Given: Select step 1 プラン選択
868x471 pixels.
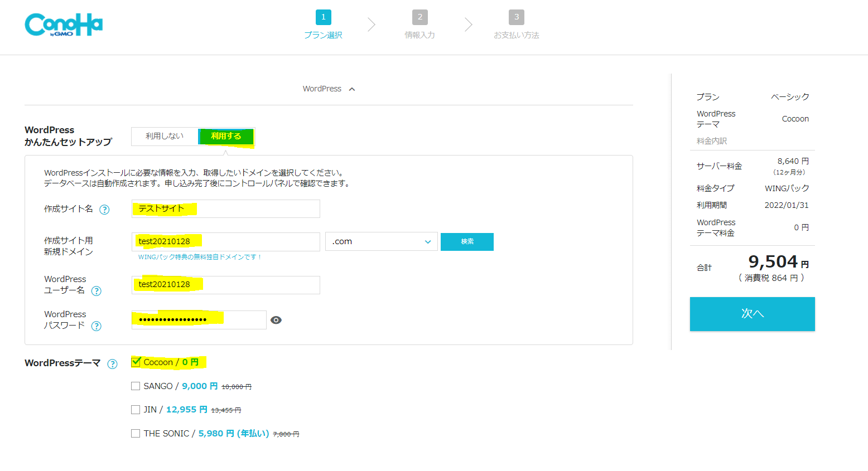Looking at the screenshot, I should coord(323,25).
